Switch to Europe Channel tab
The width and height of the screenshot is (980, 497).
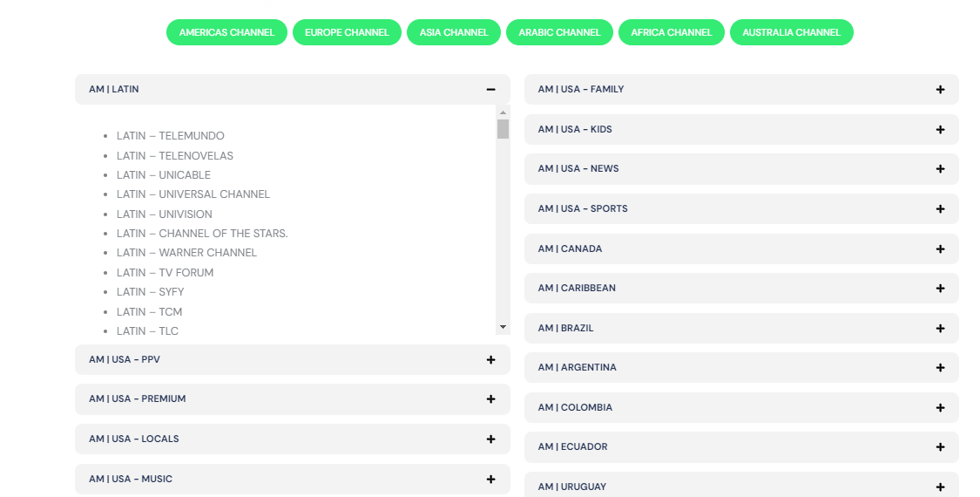pos(347,32)
